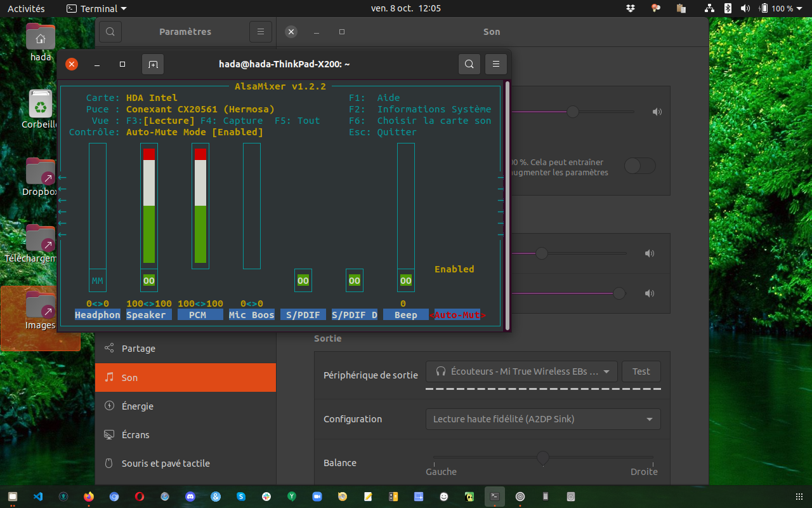Image resolution: width=812 pixels, height=508 pixels.
Task: Select the Speaker channel label in AlsaMixer
Action: (x=149, y=315)
